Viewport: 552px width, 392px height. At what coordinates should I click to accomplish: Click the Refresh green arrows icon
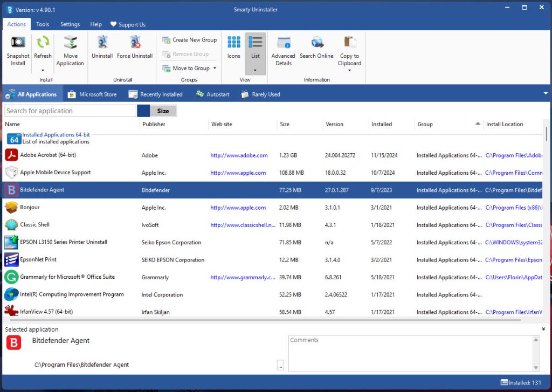(x=43, y=42)
